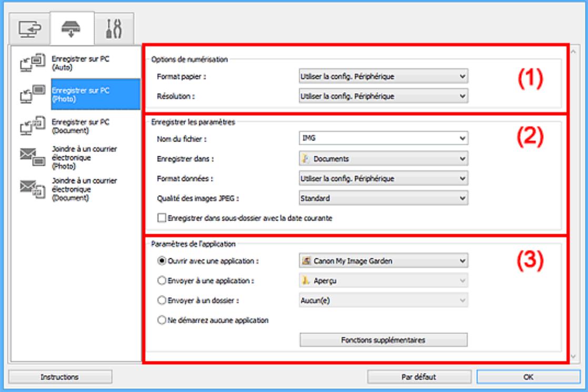The image size is (588, 392).
Task: Open the Format données dropdown
Action: coord(383,178)
